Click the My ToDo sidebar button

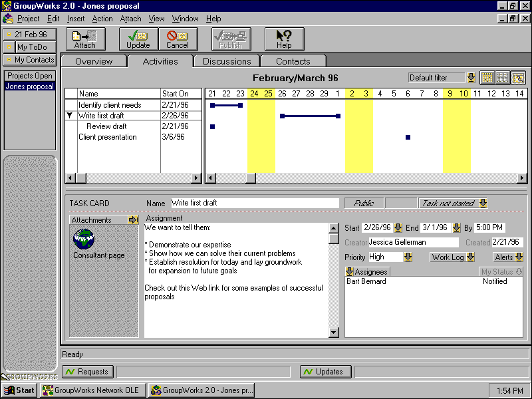click(x=31, y=47)
